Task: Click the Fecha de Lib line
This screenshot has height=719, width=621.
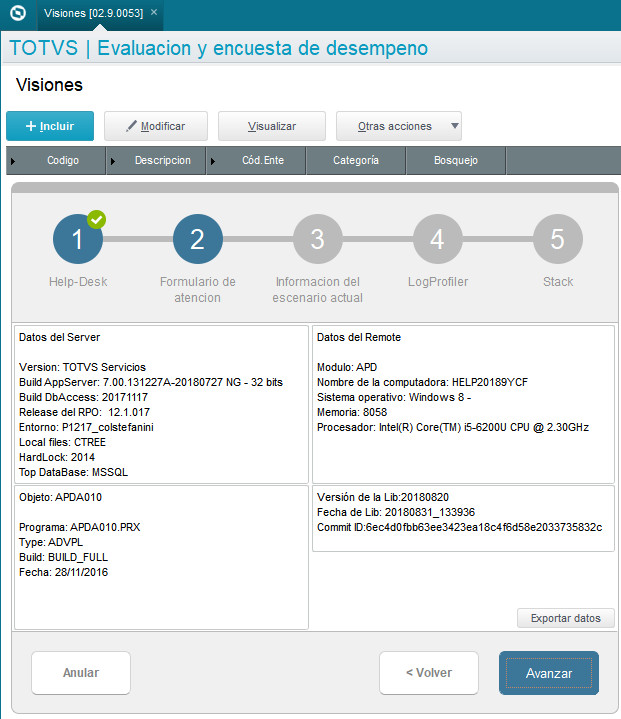Action: pyautogui.click(x=396, y=512)
